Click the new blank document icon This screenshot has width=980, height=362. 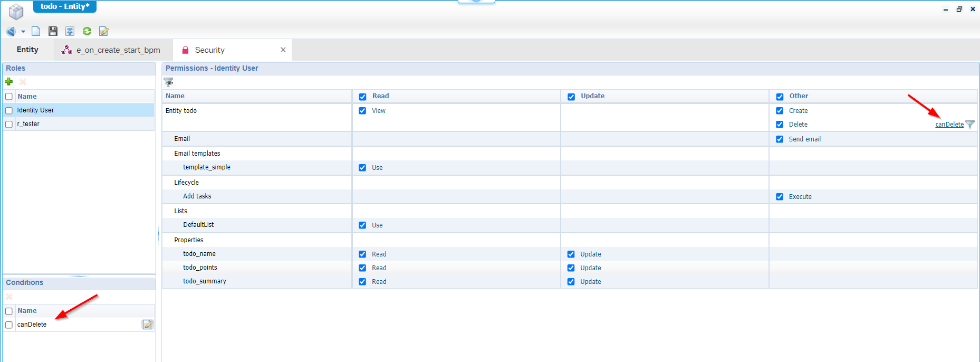[x=36, y=32]
